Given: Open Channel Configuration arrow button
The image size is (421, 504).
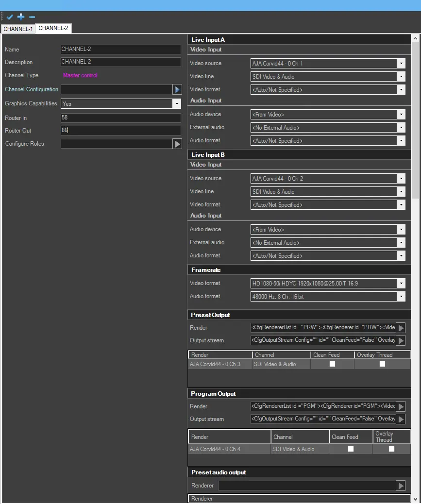Looking at the screenshot, I should pyautogui.click(x=177, y=89).
